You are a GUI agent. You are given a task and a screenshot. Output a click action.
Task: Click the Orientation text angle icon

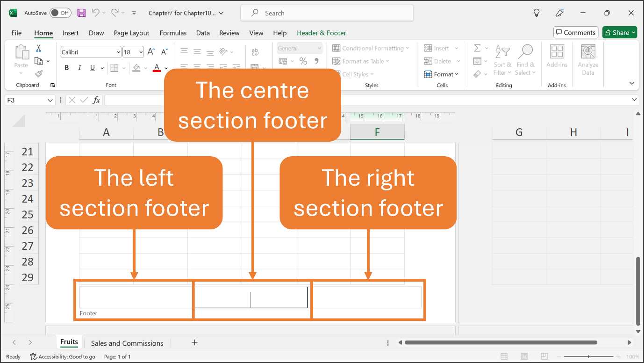coord(224,51)
